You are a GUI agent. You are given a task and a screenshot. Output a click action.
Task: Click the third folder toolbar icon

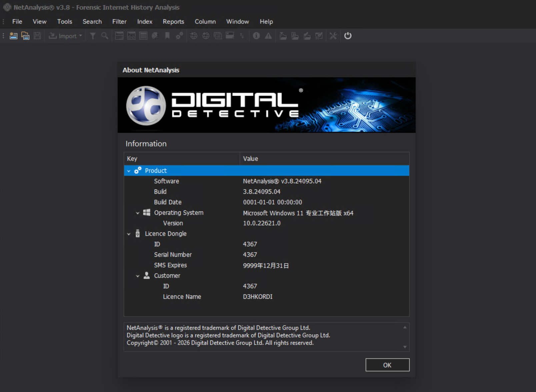tap(307, 36)
